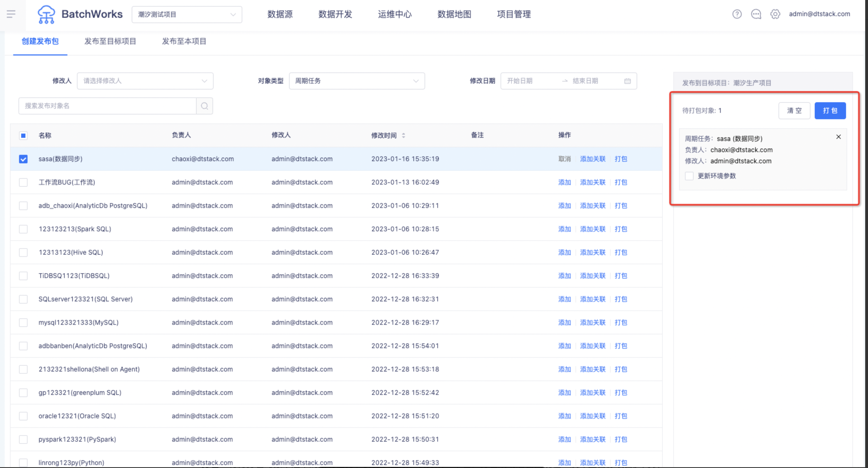Select the name adb_chaoxi(AnalyticDb PostgreSQL)
868x468 pixels.
[x=93, y=206]
